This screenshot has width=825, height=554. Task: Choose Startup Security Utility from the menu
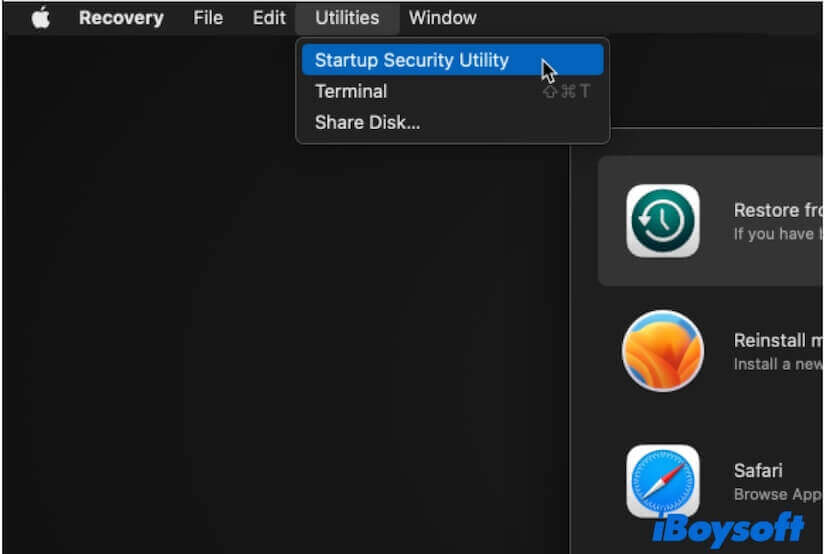[412, 60]
